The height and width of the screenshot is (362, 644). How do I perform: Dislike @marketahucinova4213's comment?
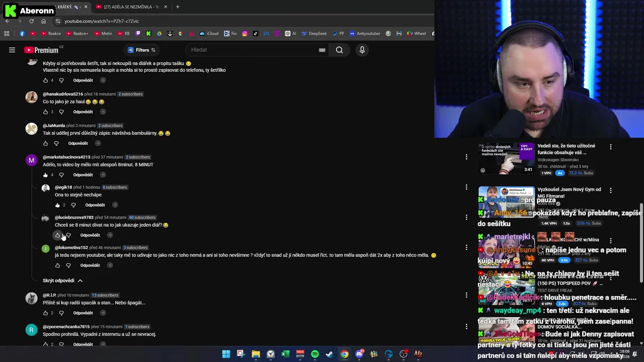coord(61,175)
